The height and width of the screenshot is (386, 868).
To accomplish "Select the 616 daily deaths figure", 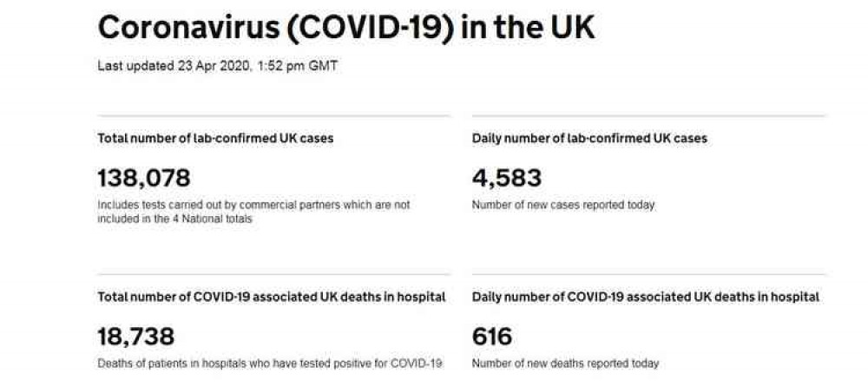I will click(492, 337).
